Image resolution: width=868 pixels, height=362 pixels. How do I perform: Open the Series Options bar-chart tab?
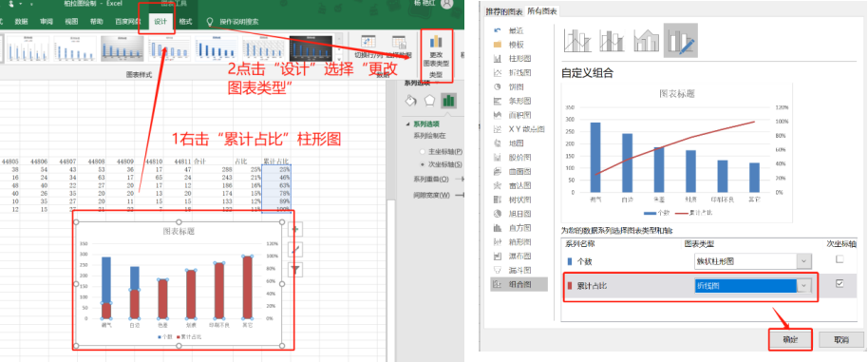coord(448,100)
